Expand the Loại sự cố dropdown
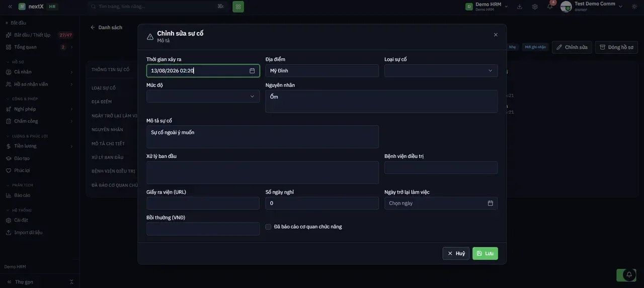 click(x=441, y=71)
